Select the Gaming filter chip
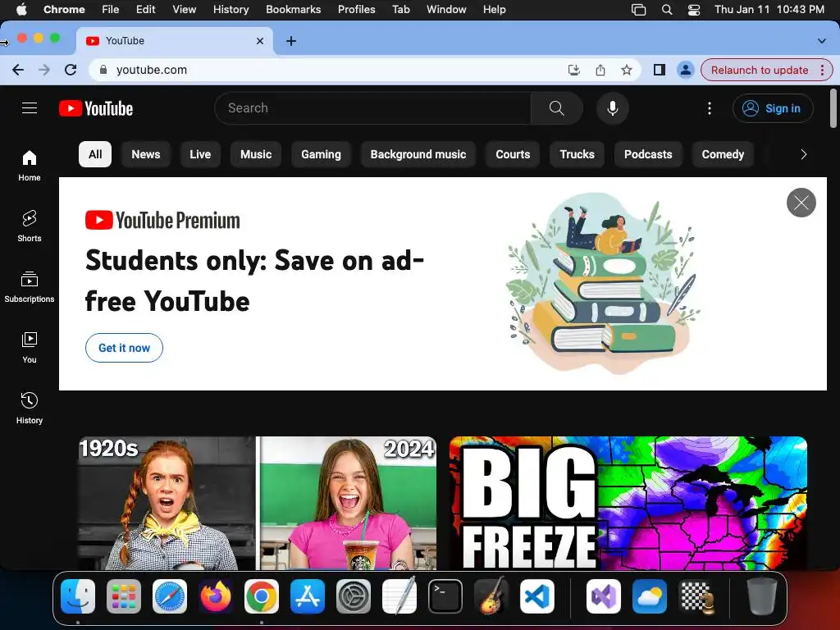 pyautogui.click(x=321, y=154)
